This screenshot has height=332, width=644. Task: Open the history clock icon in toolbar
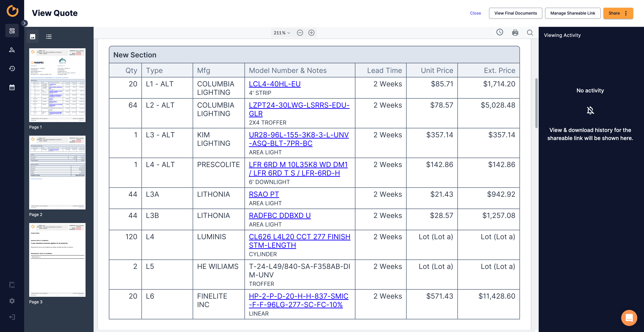[x=499, y=32]
